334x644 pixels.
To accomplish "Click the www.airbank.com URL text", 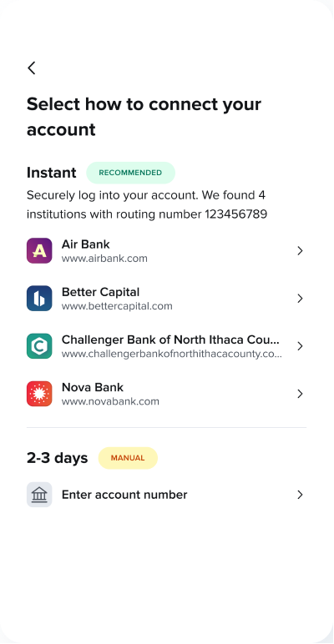I will point(104,259).
